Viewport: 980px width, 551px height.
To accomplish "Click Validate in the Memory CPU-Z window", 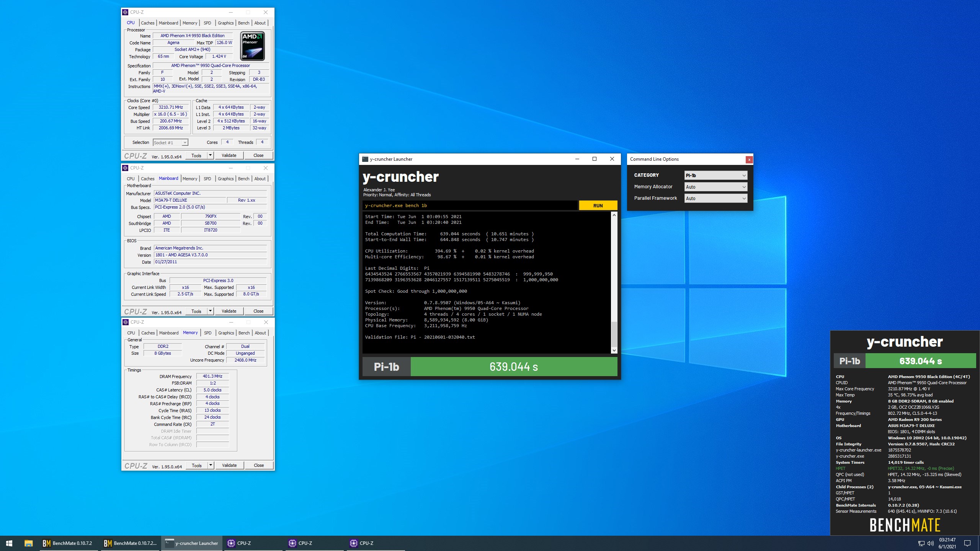I will pyautogui.click(x=229, y=465).
